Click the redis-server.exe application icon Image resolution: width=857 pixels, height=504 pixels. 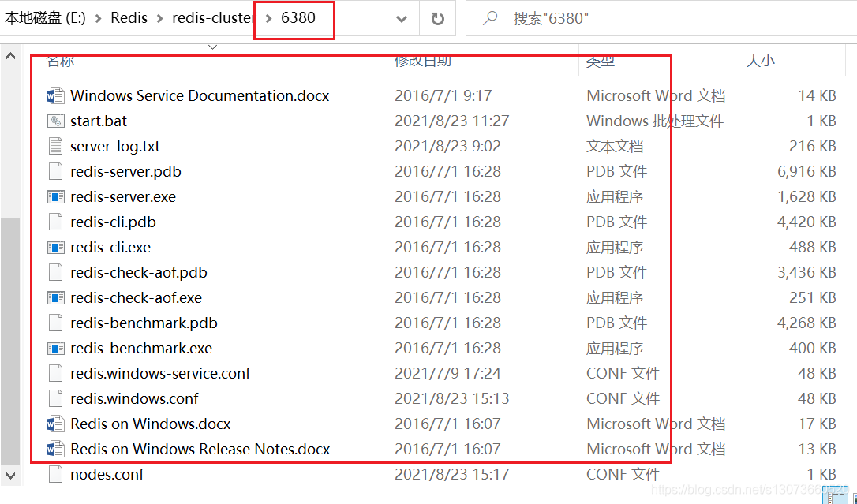coord(54,196)
